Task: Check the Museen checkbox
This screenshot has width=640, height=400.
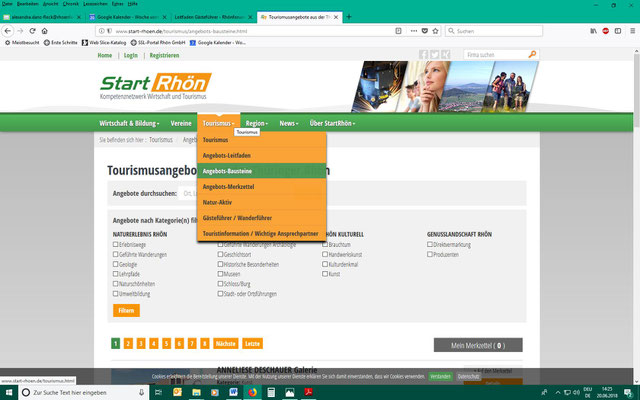Action: (220, 273)
